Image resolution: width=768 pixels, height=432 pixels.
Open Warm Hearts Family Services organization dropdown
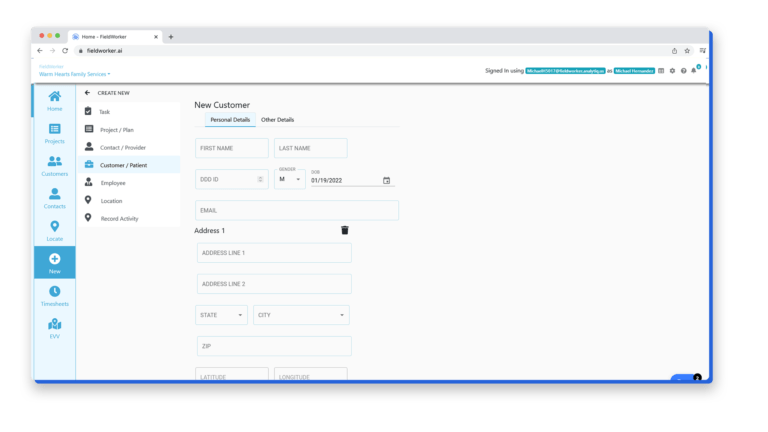[74, 74]
